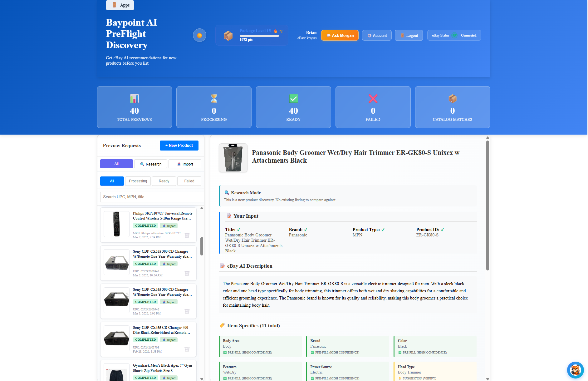Click the Ask Morgan button
588x381 pixels.
click(340, 35)
